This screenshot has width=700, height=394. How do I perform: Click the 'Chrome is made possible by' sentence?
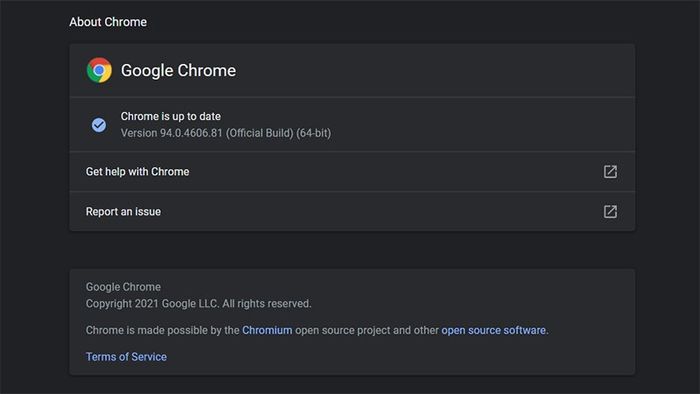pos(317,330)
